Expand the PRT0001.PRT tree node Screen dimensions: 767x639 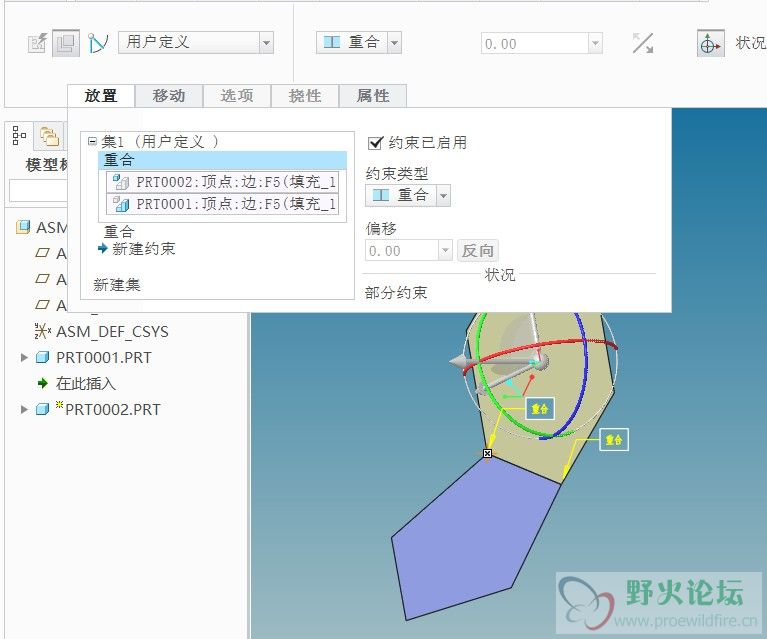click(x=23, y=358)
